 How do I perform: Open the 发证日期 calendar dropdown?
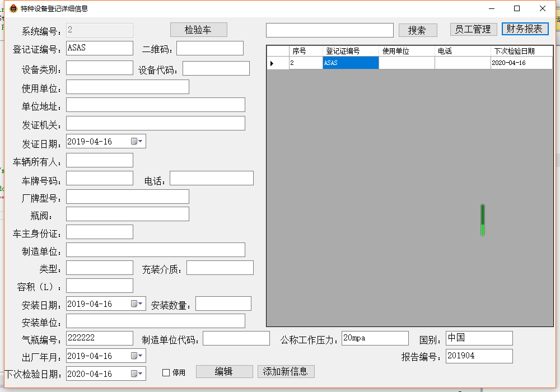pos(137,142)
